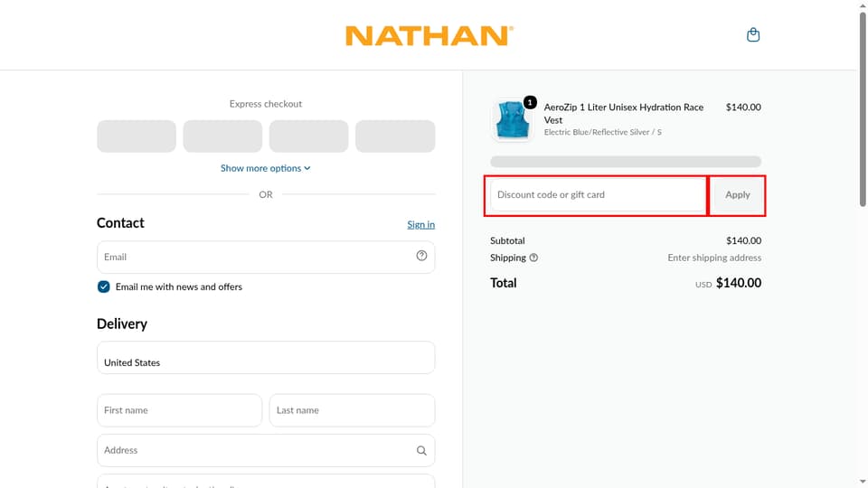This screenshot has height=488, width=868.
Task: Click the NATHAN logo
Action: coord(429,35)
